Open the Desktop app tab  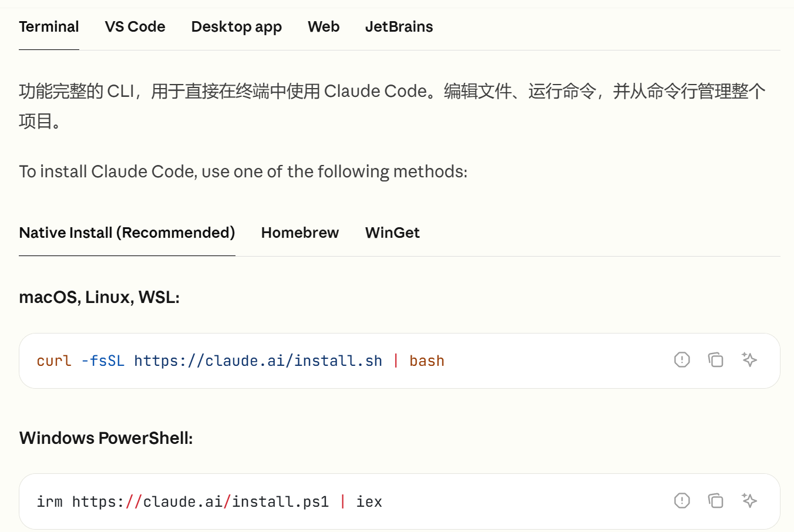[237, 27]
